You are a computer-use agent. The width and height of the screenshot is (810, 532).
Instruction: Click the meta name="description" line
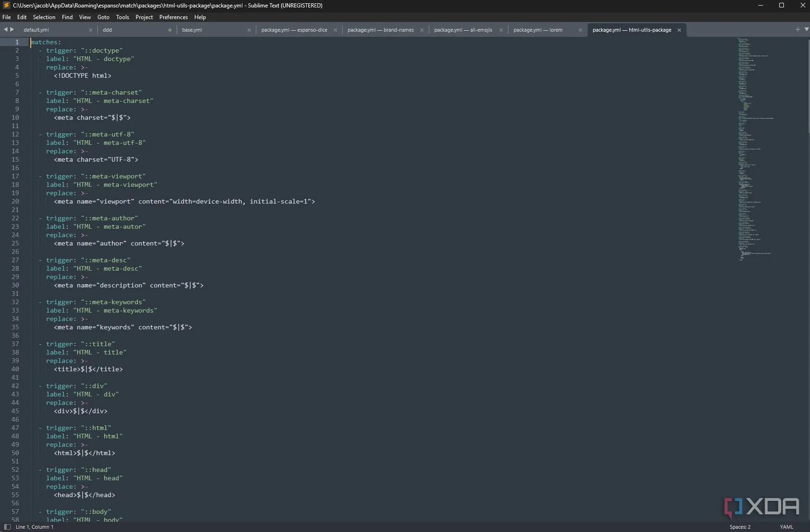pos(129,285)
